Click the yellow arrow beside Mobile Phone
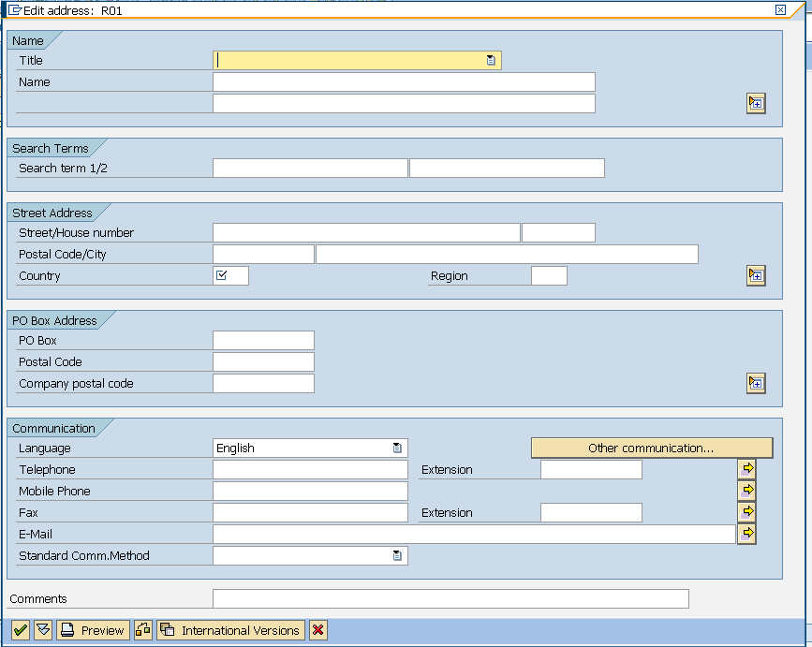Image resolution: width=812 pixels, height=647 pixels. click(x=746, y=490)
